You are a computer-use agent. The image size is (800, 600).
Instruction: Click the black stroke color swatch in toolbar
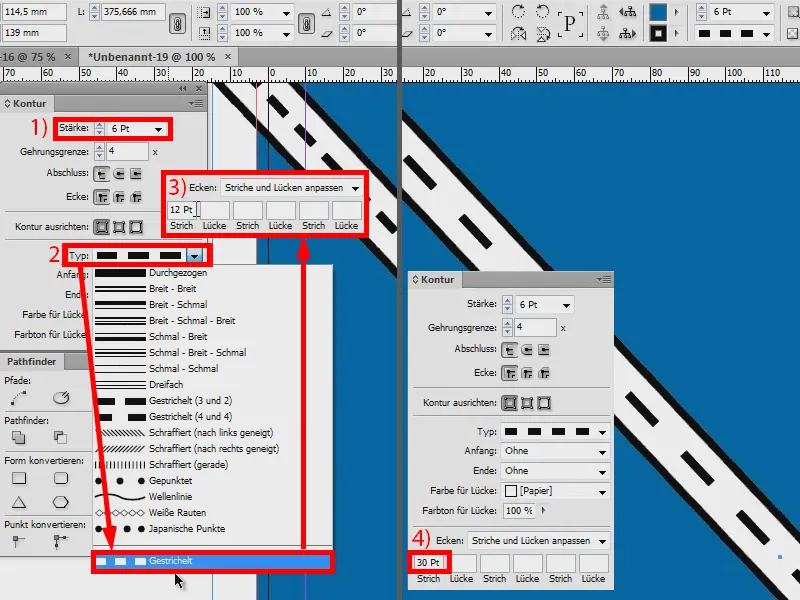click(658, 34)
